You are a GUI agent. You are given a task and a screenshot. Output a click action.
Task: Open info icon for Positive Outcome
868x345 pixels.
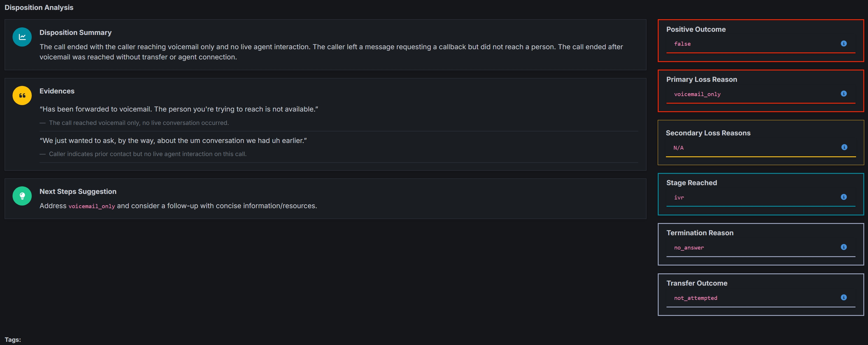844,43
